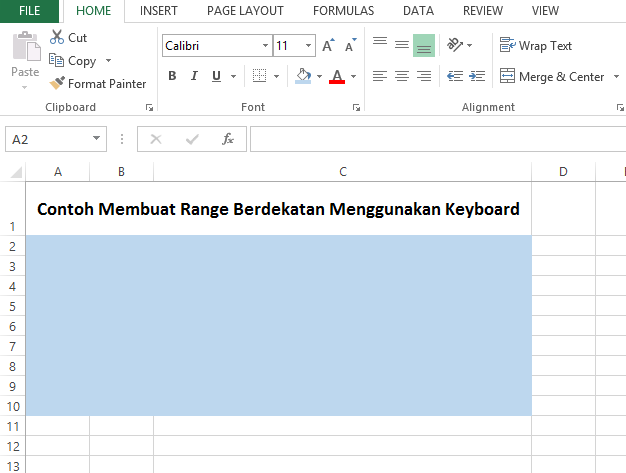
Task: Toggle Bold formatting
Action: (x=172, y=76)
